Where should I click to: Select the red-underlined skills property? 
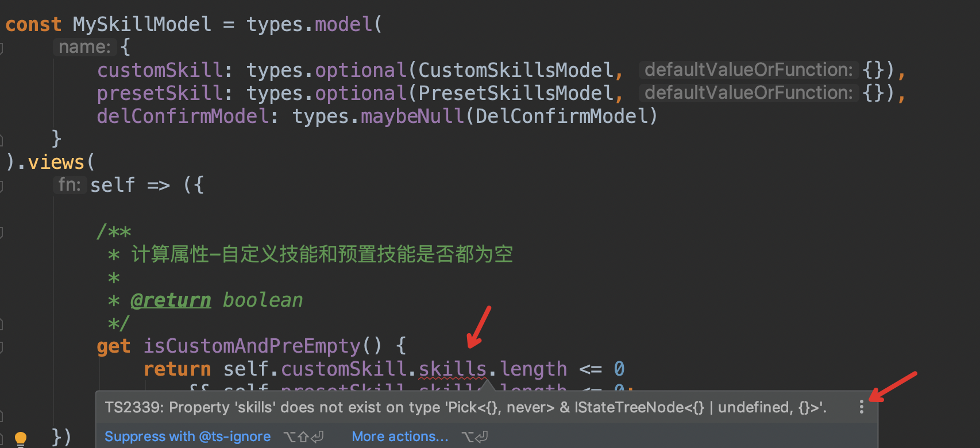click(x=452, y=369)
